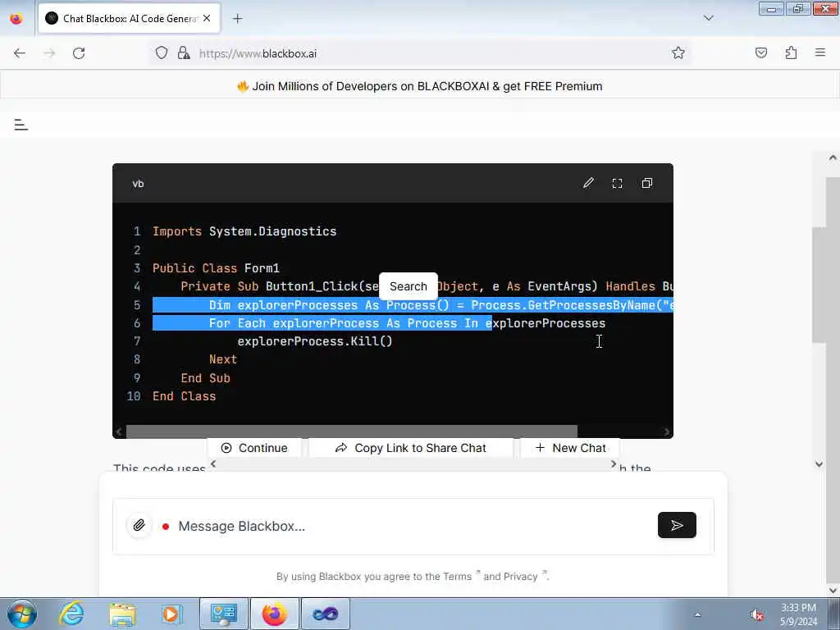
Task: Click the Continue button
Action: point(254,448)
